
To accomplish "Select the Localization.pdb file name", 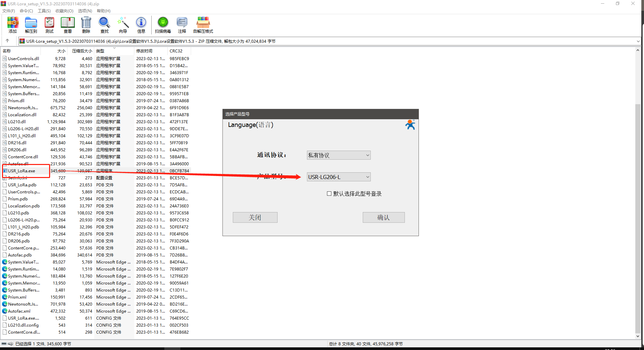I will (x=24, y=206).
